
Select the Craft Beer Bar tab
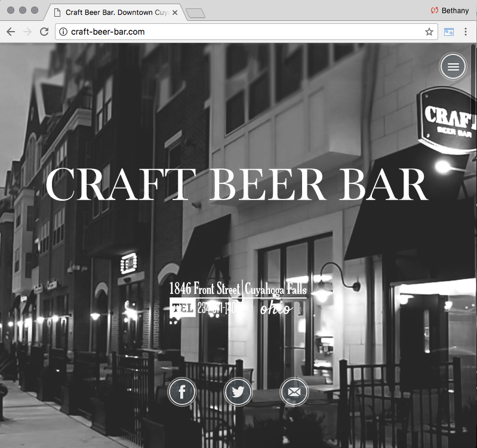(x=116, y=13)
